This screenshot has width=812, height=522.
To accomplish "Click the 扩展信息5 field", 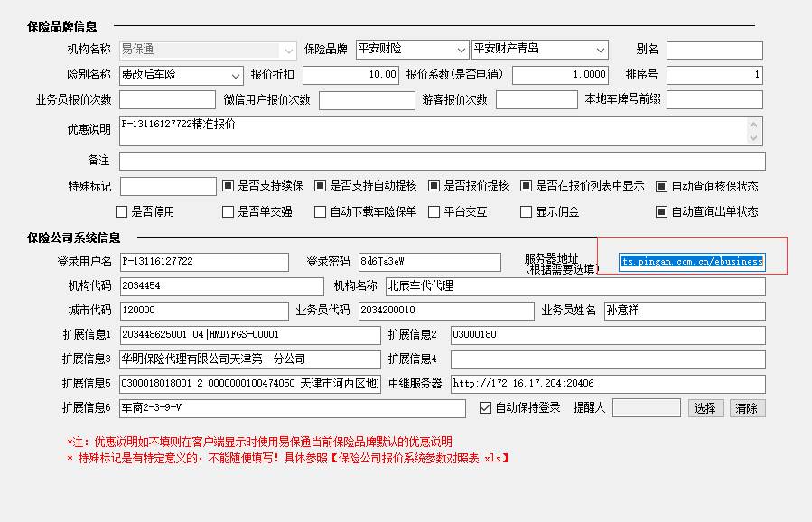I will [250, 384].
